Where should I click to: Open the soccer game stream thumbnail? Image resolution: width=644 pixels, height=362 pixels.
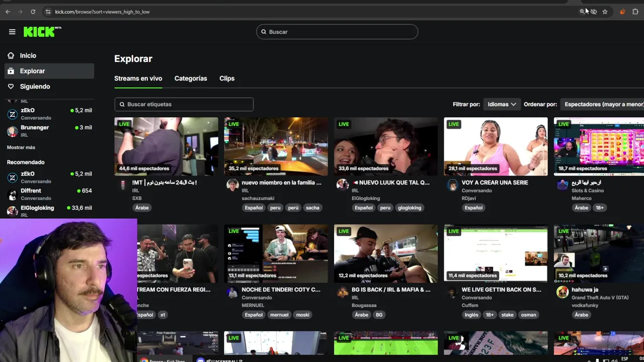pyautogui.click(x=386, y=343)
